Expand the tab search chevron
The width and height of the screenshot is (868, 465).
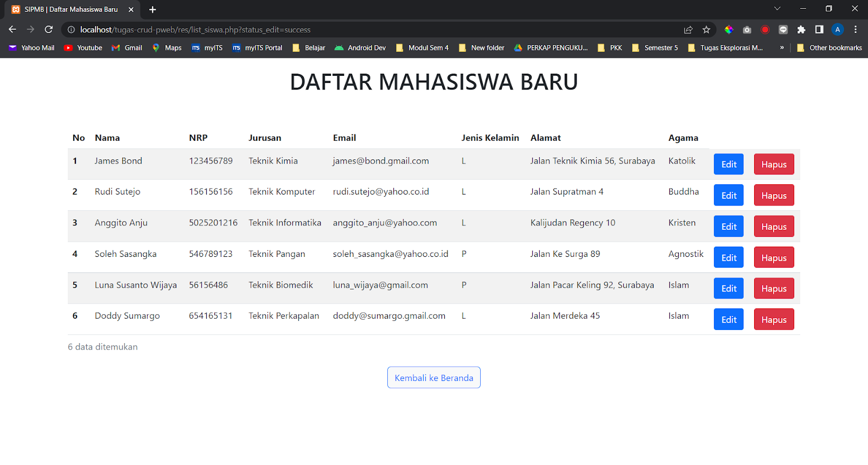777,9
